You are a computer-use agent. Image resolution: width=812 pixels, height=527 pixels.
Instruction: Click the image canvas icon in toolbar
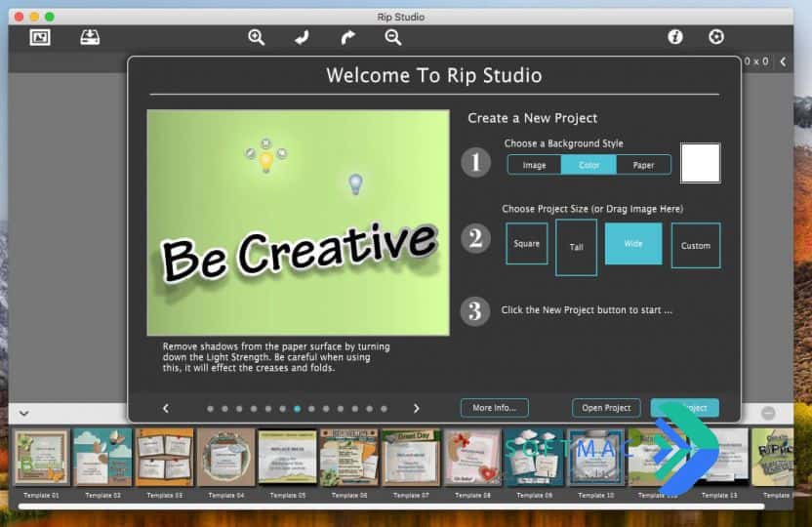coord(40,37)
